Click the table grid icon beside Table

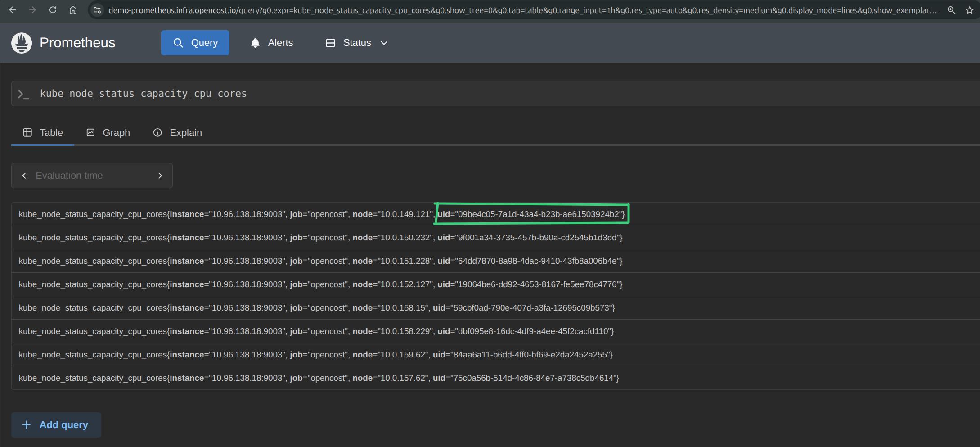(x=27, y=132)
